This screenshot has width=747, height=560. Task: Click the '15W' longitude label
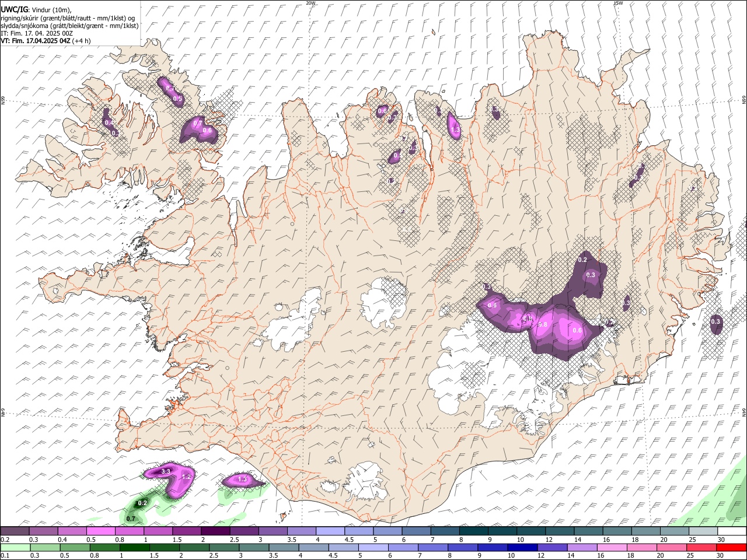pos(618,3)
